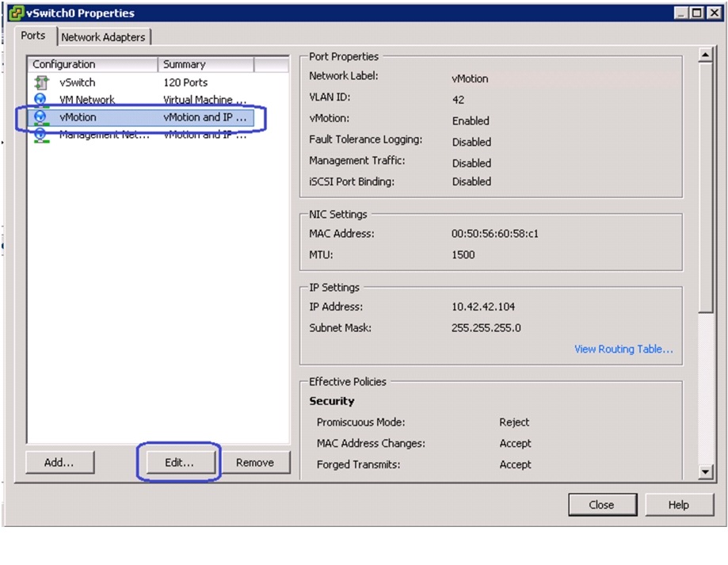This screenshot has width=728, height=565.
Task: Click the vMotion port globe icon
Action: pos(41,117)
